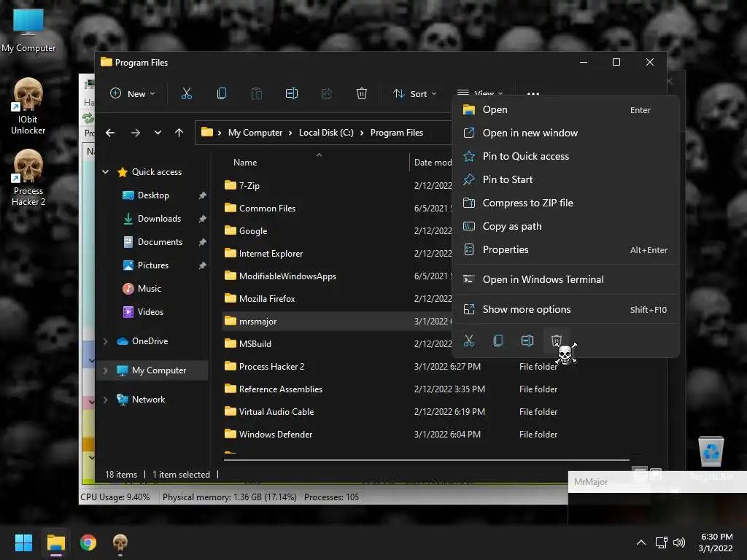Open the Sort dropdown menu
This screenshot has height=560, width=747.
414,94
